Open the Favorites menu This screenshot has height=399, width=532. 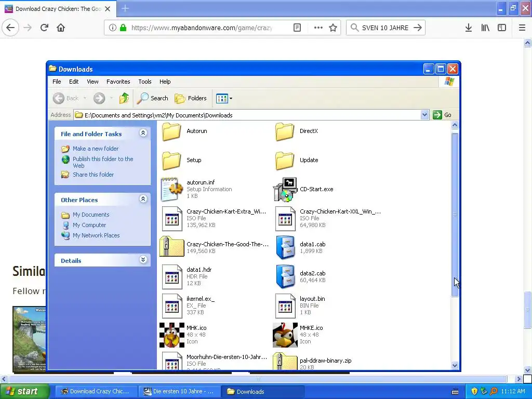[x=118, y=82]
